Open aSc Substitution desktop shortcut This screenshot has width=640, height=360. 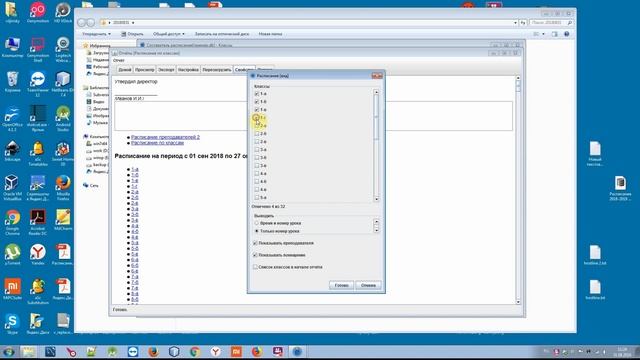click(38, 292)
